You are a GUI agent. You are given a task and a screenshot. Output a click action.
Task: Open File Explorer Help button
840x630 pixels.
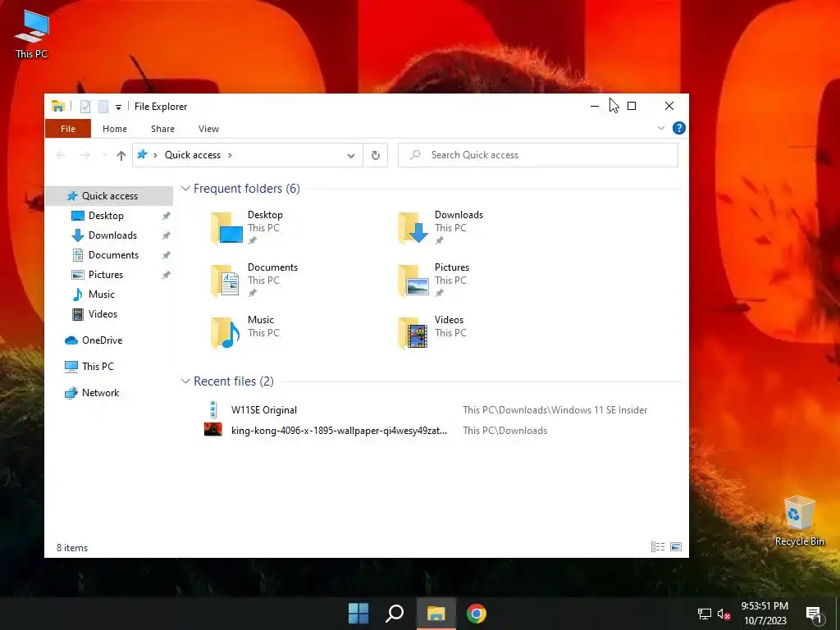[678, 128]
